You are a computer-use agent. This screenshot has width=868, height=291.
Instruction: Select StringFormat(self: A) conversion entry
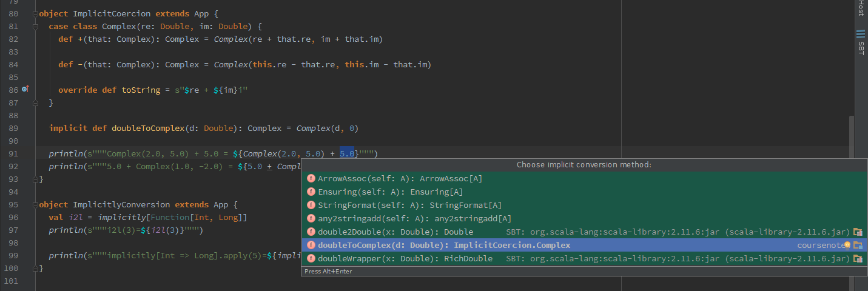pos(585,206)
